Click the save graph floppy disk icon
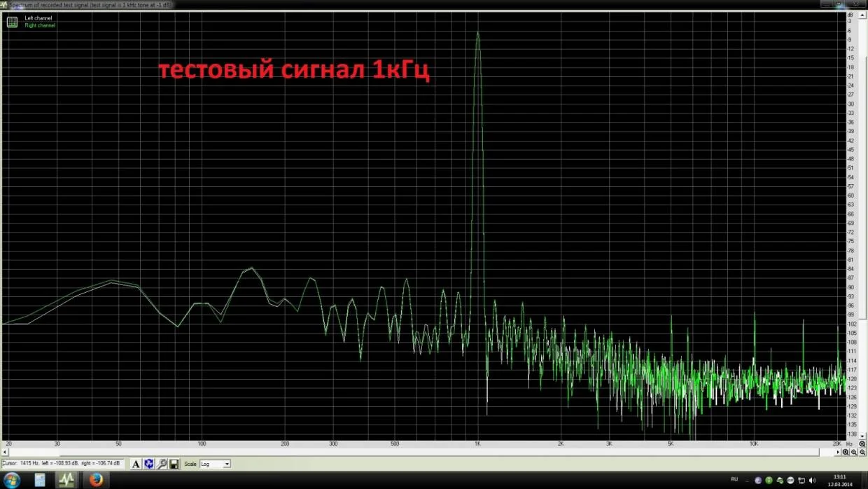 tap(174, 464)
